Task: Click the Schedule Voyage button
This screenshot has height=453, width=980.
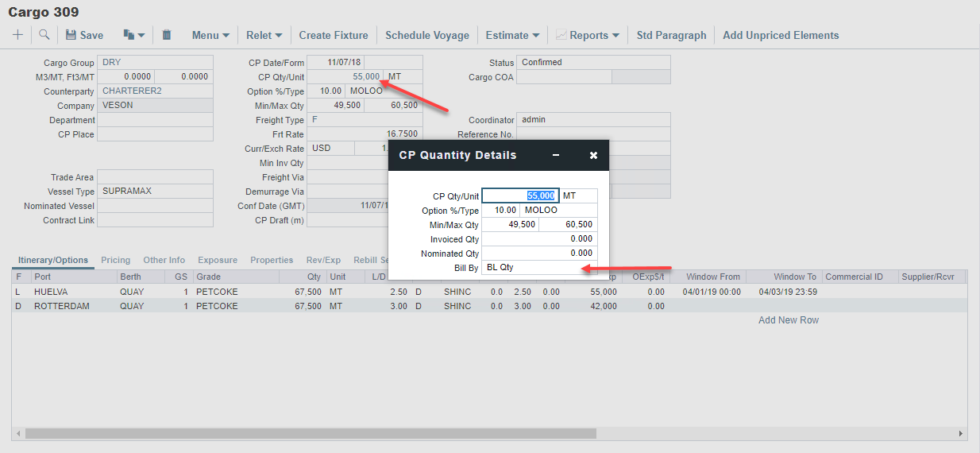Action: (427, 35)
